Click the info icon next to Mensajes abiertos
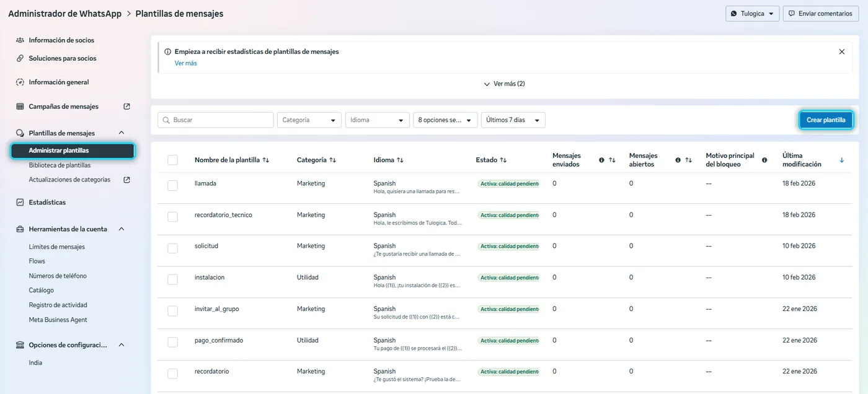The width and height of the screenshot is (868, 394). click(678, 160)
